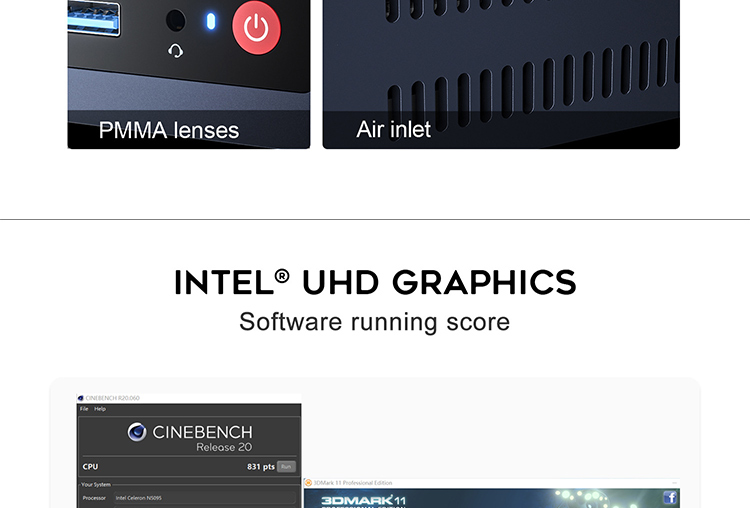This screenshot has width=750, height=508.
Task: Click the '831 pts' CPU score
Action: tap(261, 466)
